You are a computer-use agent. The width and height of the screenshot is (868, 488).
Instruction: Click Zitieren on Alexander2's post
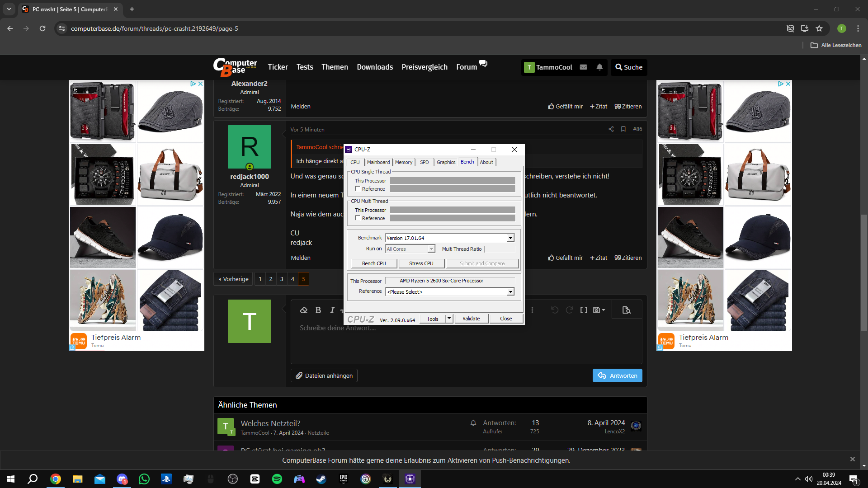click(628, 107)
